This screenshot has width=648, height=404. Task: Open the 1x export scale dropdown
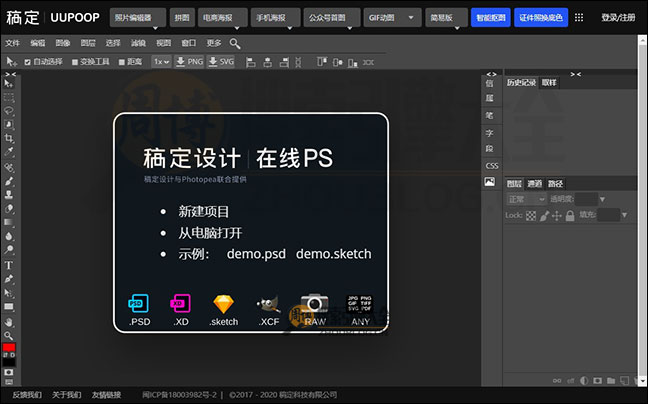click(x=161, y=62)
